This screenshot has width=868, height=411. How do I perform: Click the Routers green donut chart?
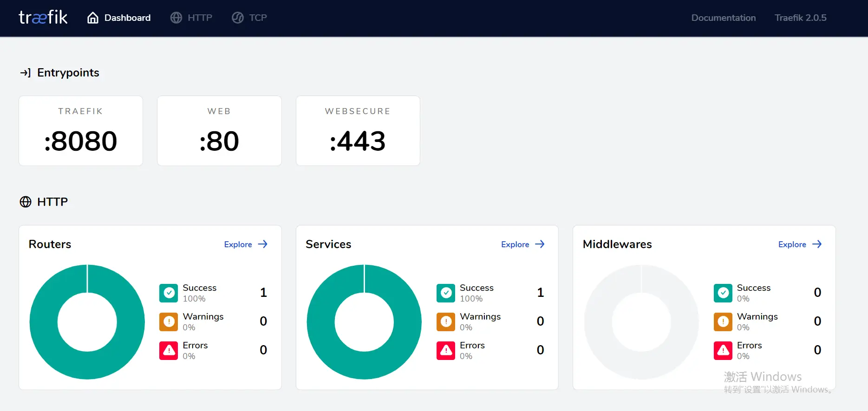click(x=87, y=322)
